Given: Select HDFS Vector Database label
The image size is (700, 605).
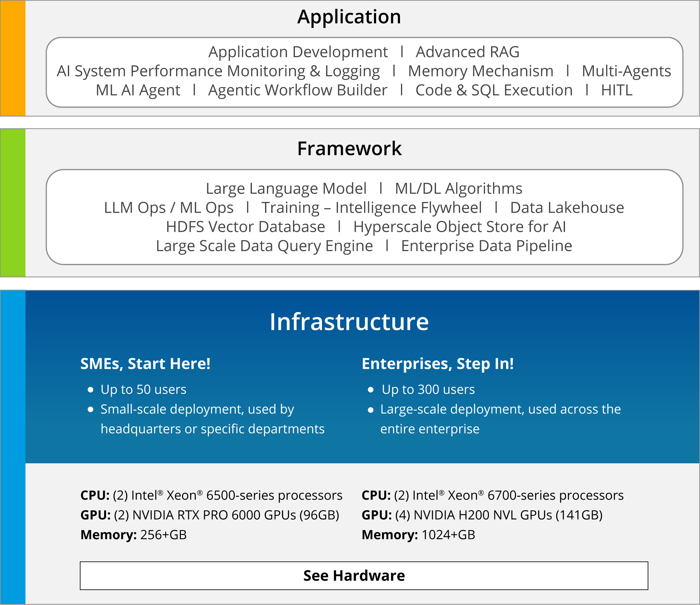Looking at the screenshot, I should (x=246, y=227).
